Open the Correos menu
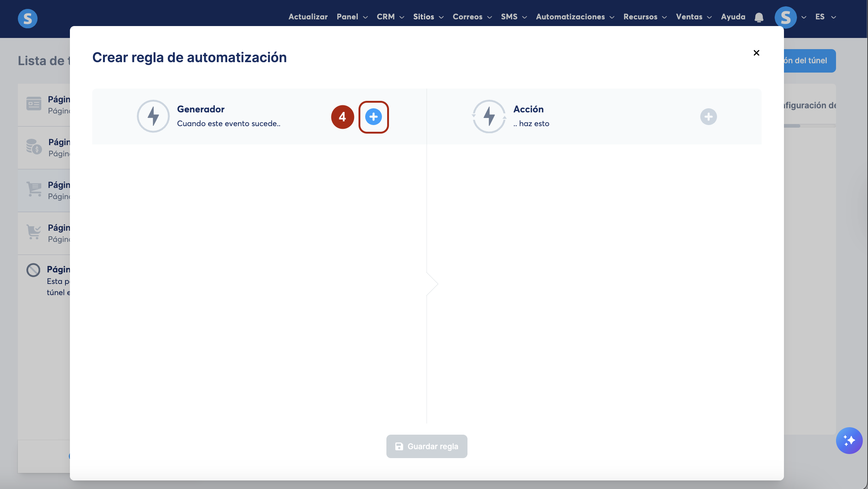 tap(472, 17)
